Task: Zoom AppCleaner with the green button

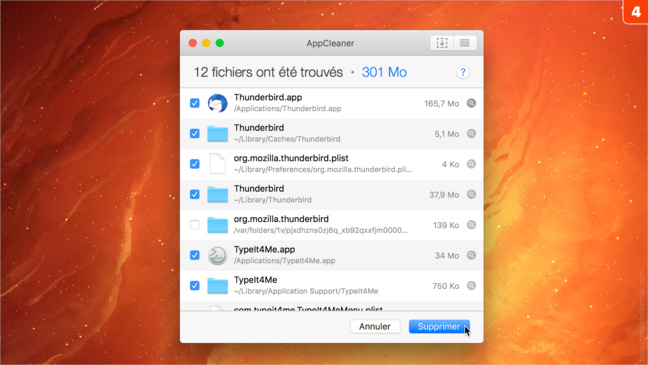Action: 220,43
